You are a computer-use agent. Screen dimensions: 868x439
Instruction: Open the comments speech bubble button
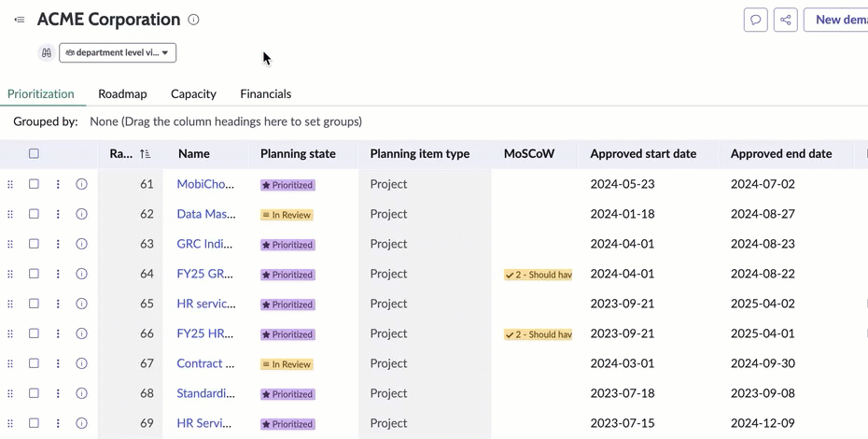click(x=756, y=20)
